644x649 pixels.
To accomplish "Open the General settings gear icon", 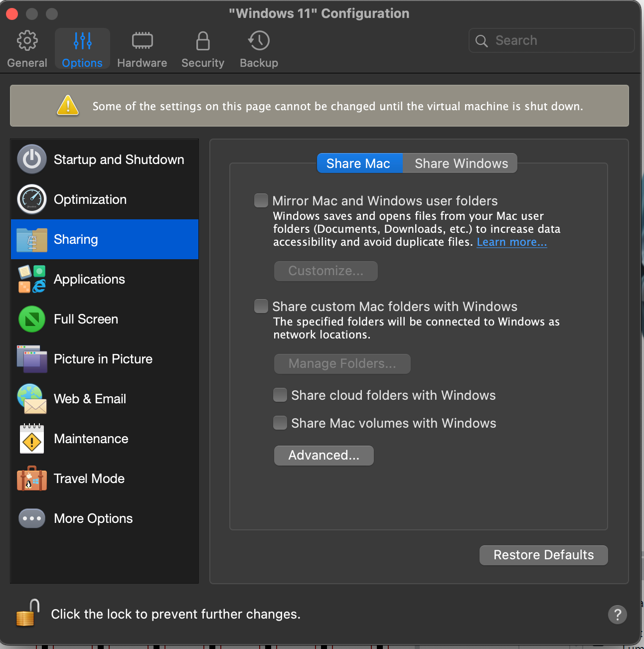I will point(27,41).
